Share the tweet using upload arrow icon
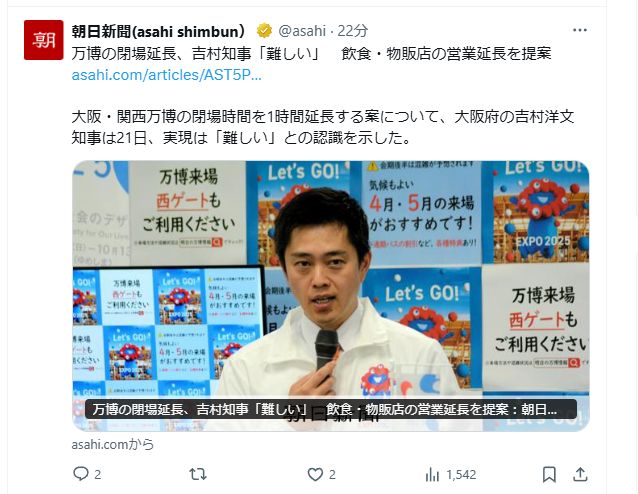The image size is (638, 494). 580,474
